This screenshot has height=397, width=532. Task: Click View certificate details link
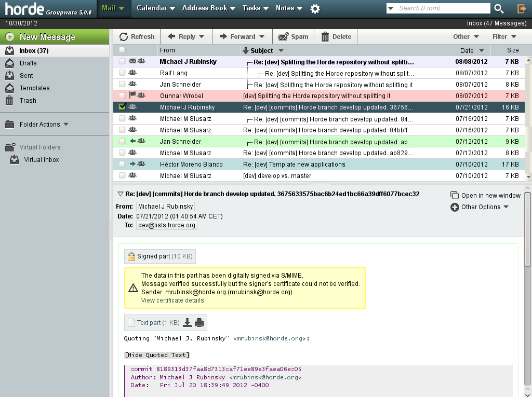(173, 300)
